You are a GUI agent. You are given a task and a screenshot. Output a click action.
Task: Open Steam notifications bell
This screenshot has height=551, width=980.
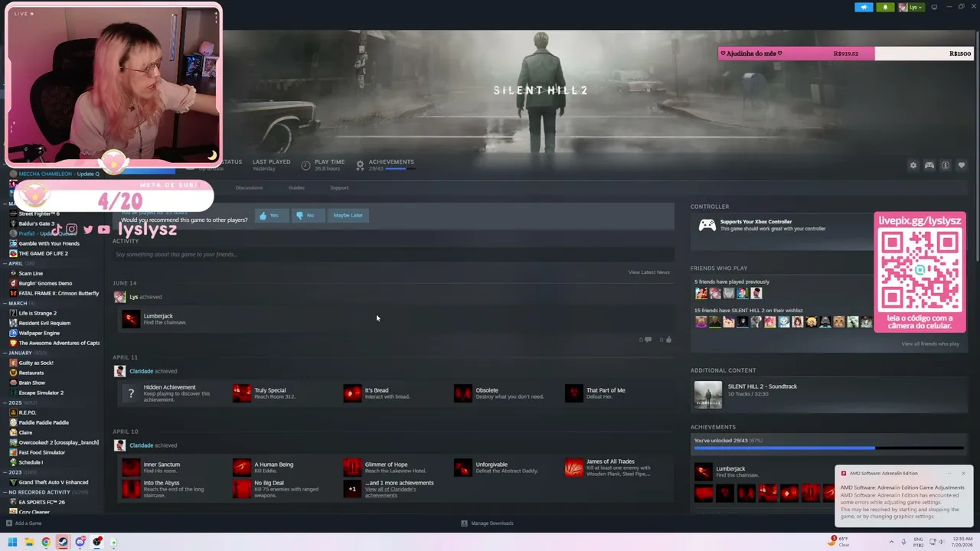(885, 7)
